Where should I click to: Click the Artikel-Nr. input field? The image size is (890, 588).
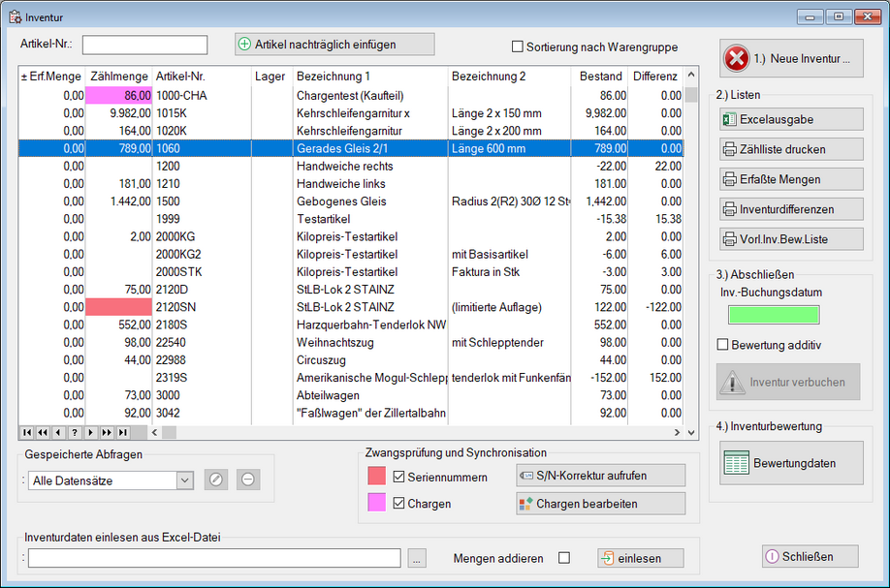point(145,45)
